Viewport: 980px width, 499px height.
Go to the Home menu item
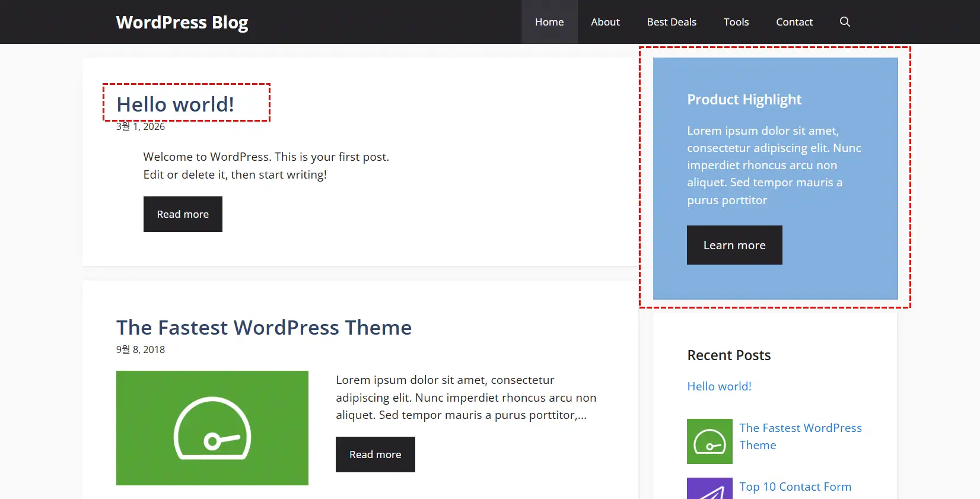(549, 22)
